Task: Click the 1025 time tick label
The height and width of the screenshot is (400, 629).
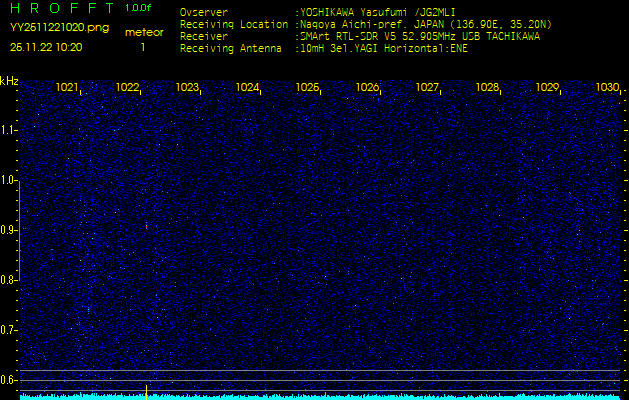Action: [307, 88]
